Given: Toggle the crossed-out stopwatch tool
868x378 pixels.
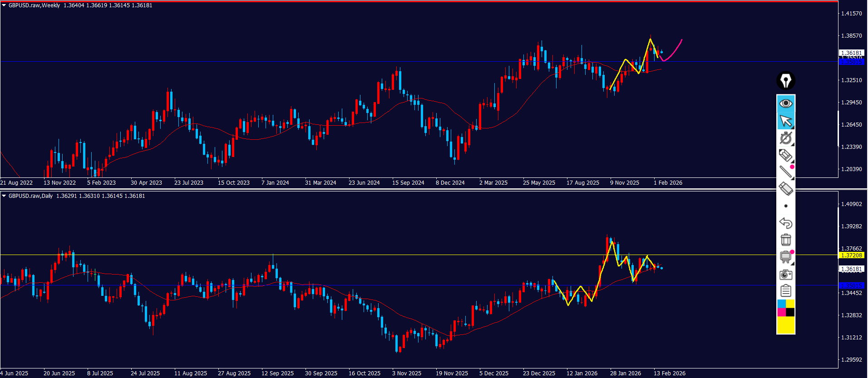Looking at the screenshot, I should [785, 138].
